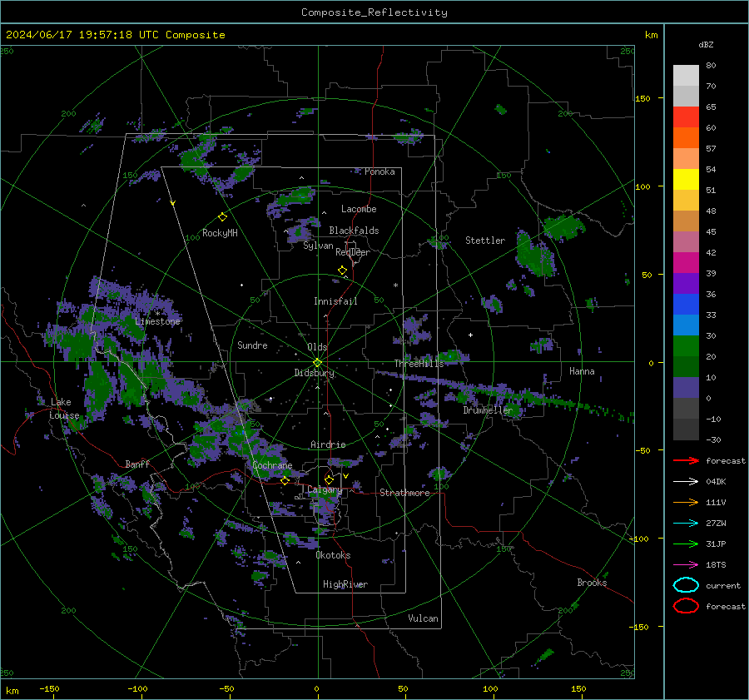Image resolution: width=749 pixels, height=700 pixels.
Task: Click the Calgary city label
Action: (x=325, y=490)
